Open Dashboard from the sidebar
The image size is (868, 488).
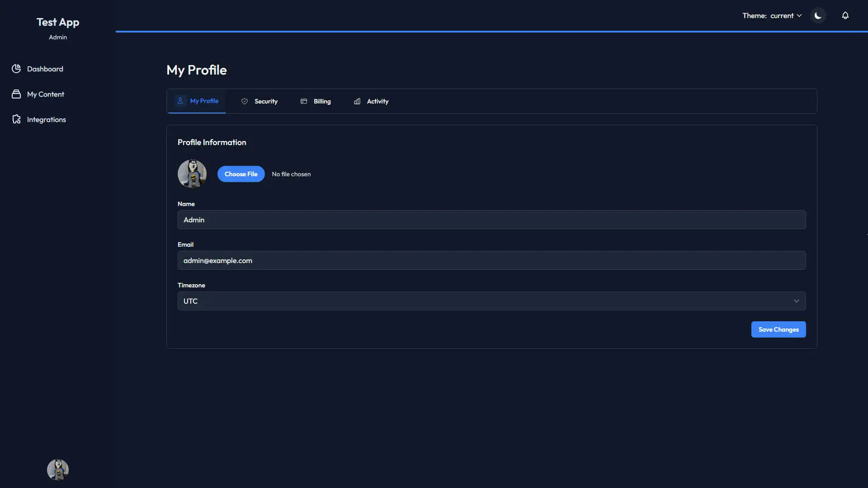pyautogui.click(x=45, y=69)
